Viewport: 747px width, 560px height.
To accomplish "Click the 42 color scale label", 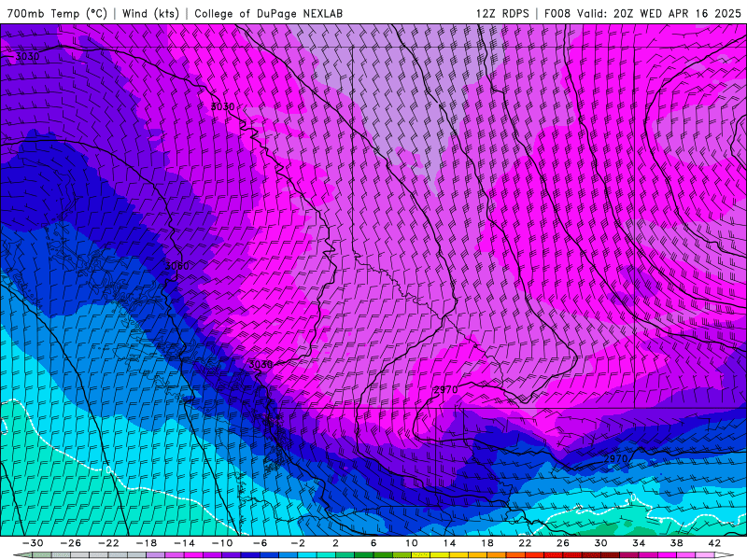I will coord(714,543).
